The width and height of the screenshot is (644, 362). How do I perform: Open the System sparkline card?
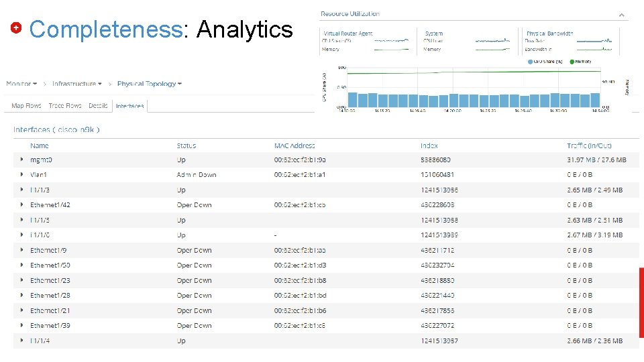468,42
